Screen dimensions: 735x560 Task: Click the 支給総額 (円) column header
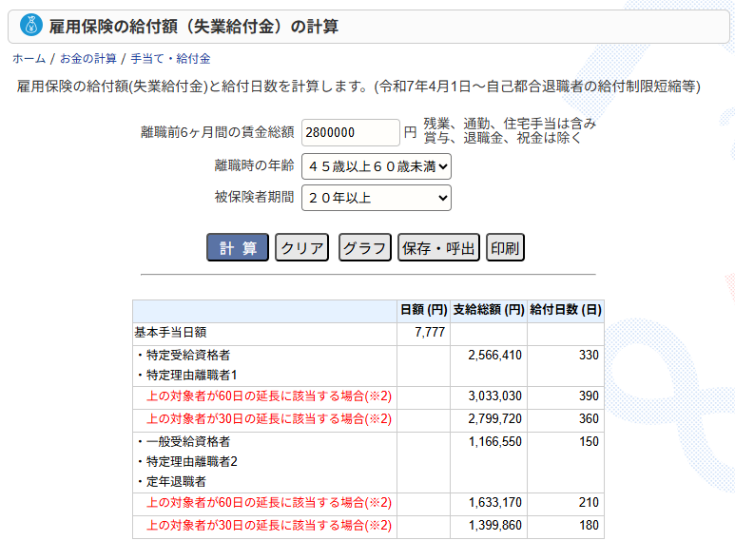(489, 311)
